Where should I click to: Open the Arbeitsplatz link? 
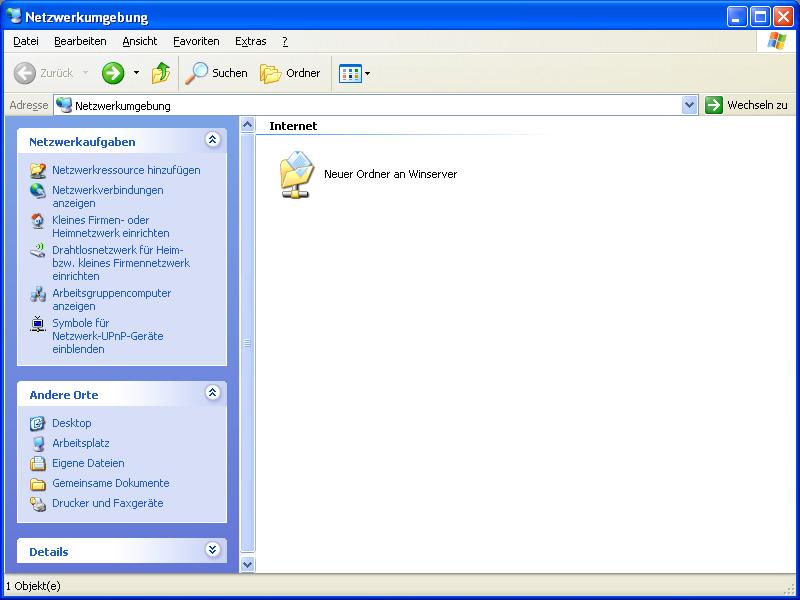tap(81, 443)
